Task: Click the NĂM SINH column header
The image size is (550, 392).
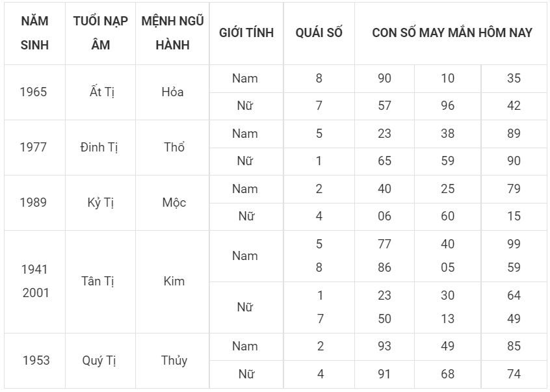Action: (34, 33)
